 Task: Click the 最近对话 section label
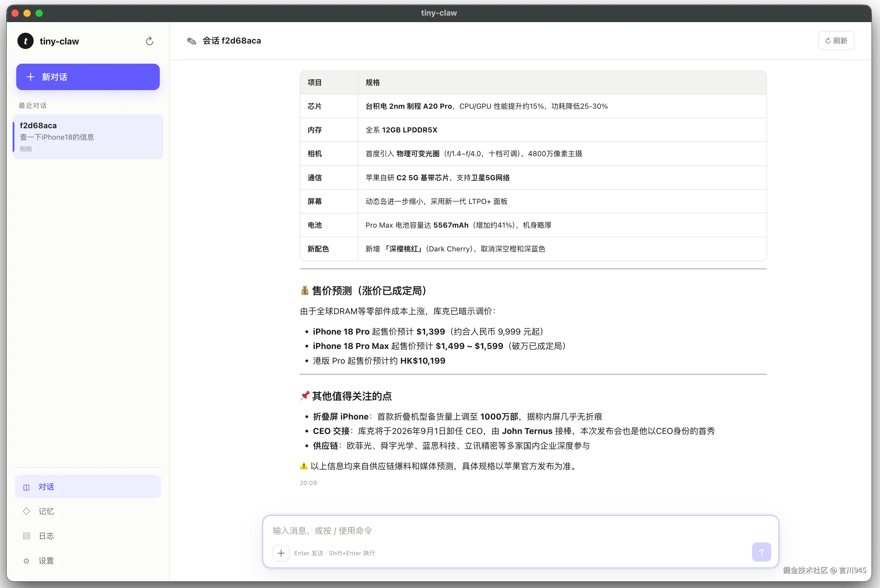coord(33,105)
